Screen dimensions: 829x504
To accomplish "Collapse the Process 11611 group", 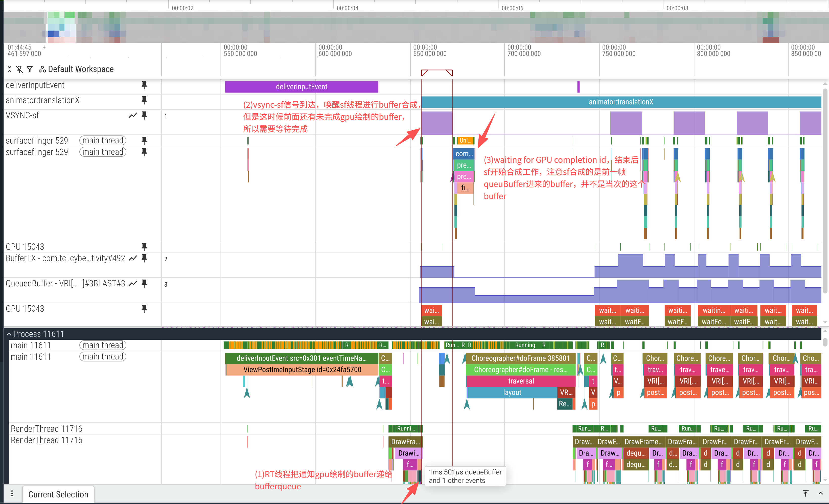I will click(9, 334).
